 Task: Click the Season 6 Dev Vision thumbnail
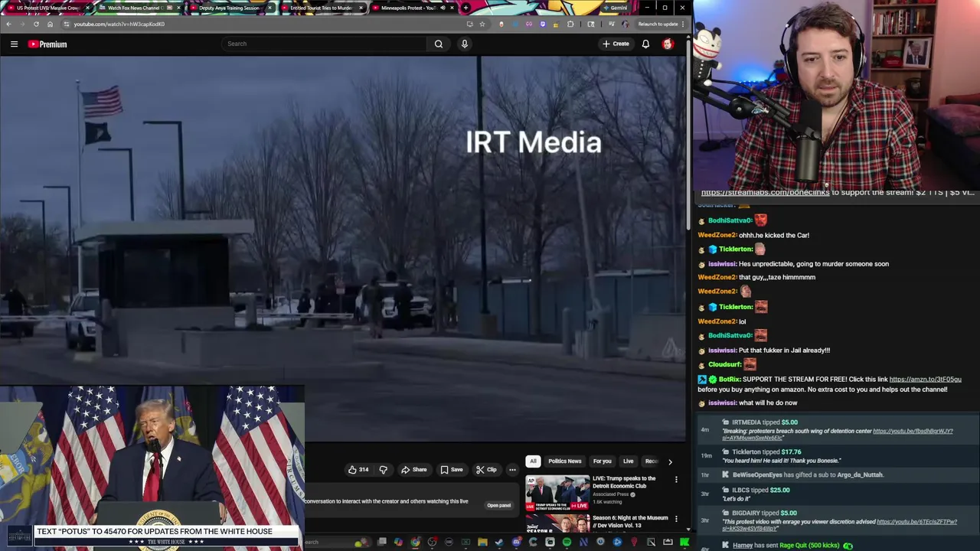[x=557, y=523]
